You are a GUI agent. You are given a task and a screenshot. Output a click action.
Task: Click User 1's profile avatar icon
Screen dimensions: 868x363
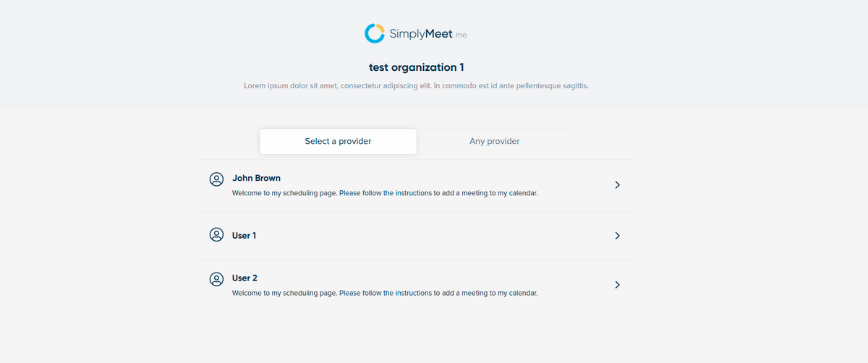click(216, 235)
